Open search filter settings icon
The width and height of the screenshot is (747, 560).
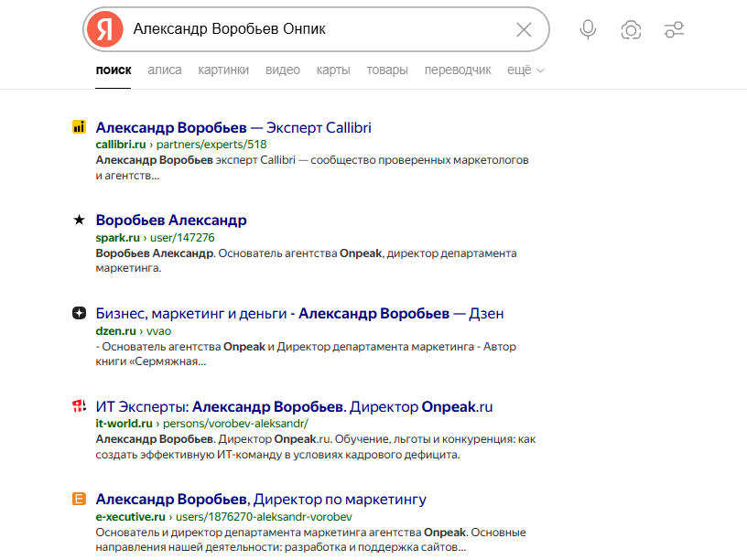674,28
